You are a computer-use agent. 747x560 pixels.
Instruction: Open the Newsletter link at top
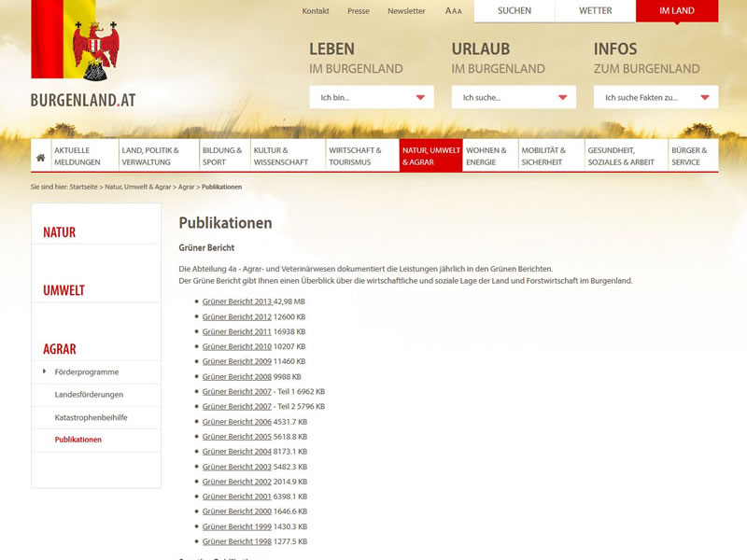click(x=406, y=11)
